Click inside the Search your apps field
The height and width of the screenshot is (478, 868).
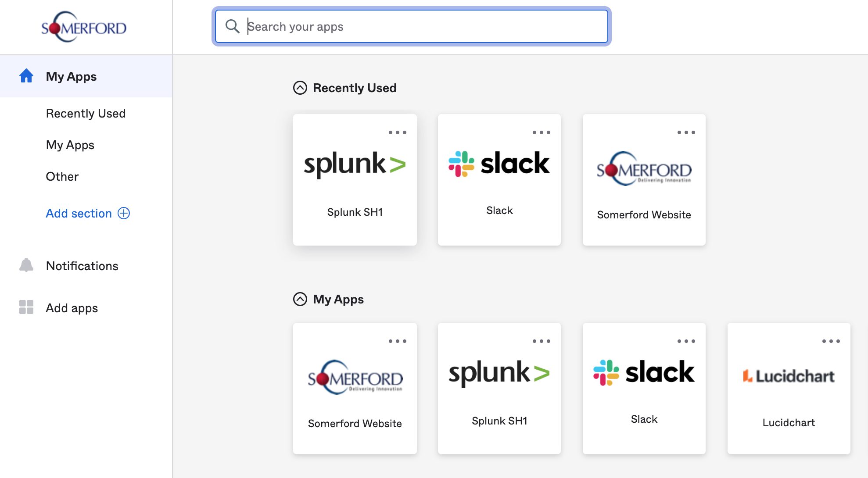tap(395, 26)
